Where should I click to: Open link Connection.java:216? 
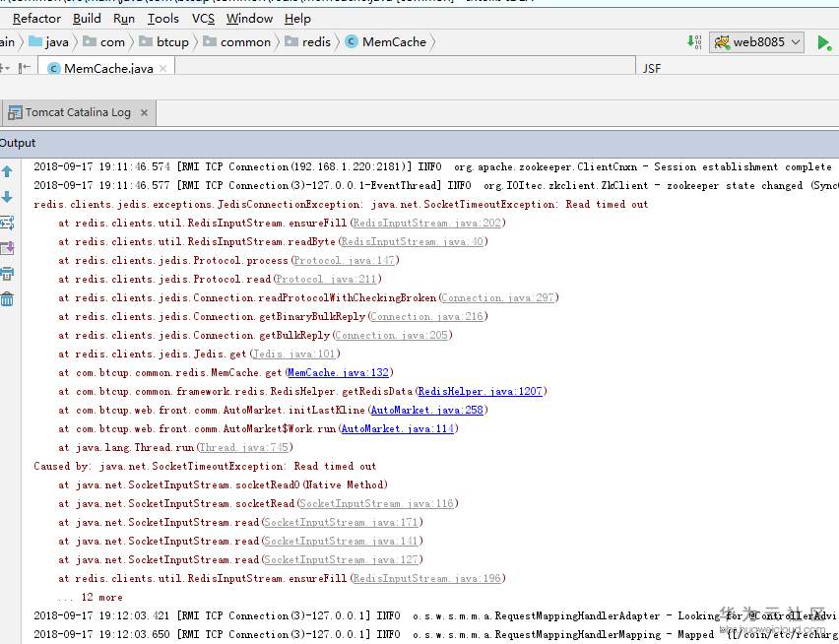point(426,317)
